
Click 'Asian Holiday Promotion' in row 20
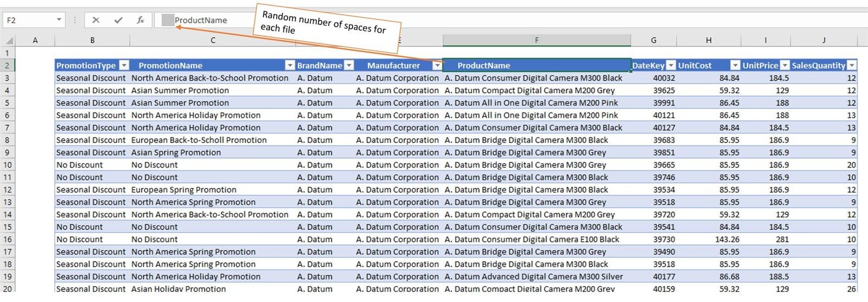pyautogui.click(x=178, y=289)
